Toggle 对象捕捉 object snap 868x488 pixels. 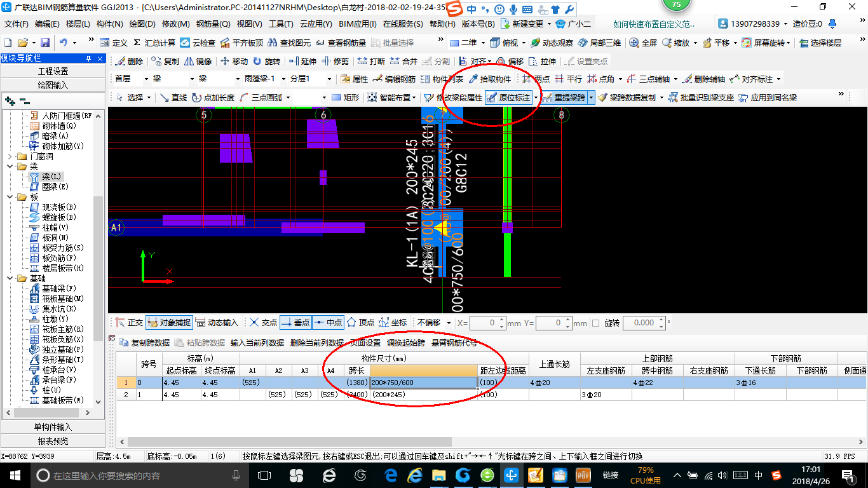(168, 323)
